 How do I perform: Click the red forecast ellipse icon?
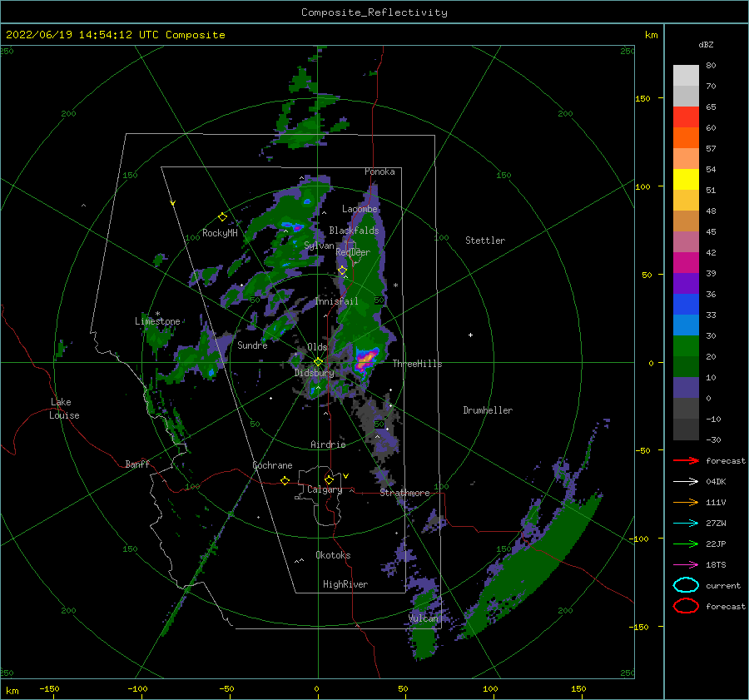pyautogui.click(x=686, y=606)
